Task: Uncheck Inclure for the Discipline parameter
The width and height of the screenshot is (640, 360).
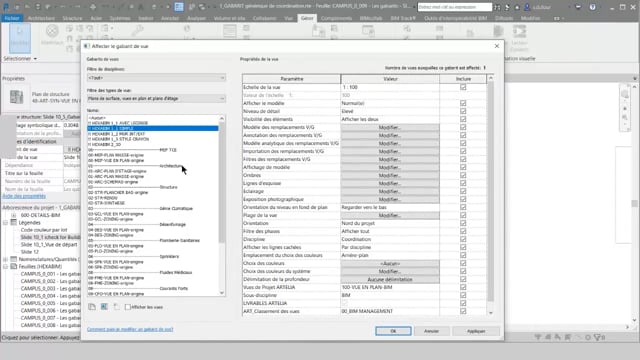Action: point(463,239)
